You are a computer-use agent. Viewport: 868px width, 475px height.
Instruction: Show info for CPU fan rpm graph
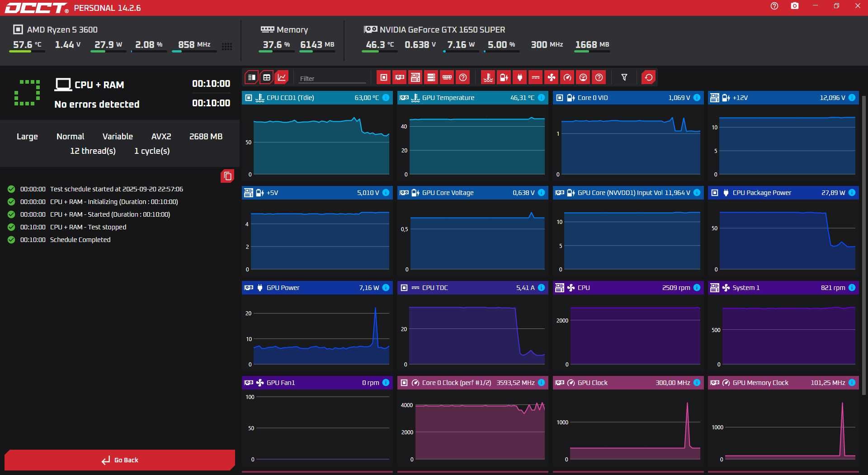point(697,288)
